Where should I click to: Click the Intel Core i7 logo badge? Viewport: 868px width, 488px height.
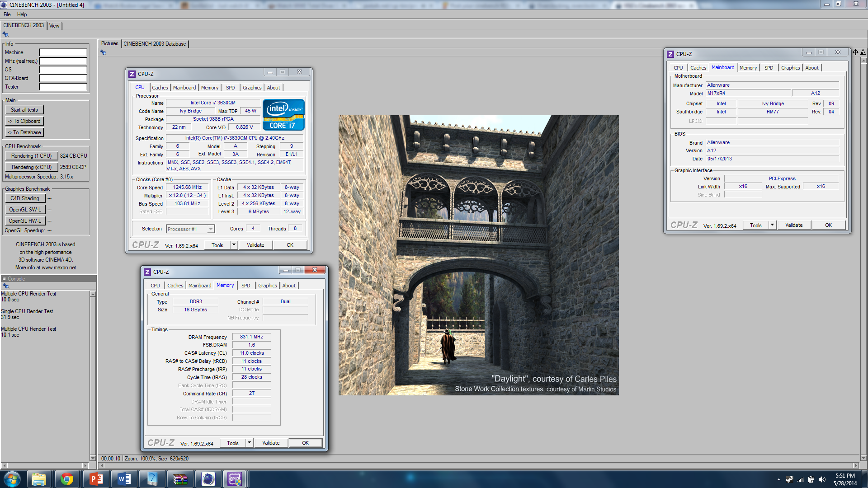pos(283,115)
